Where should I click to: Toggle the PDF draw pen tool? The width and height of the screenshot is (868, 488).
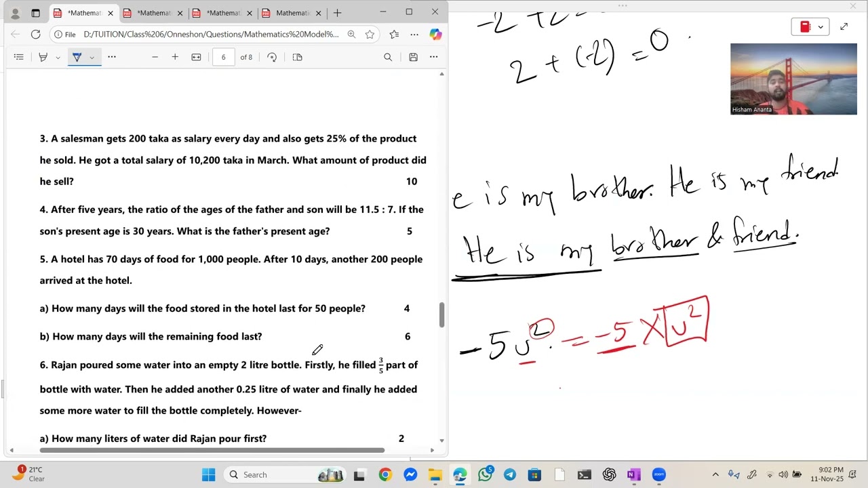coord(77,57)
